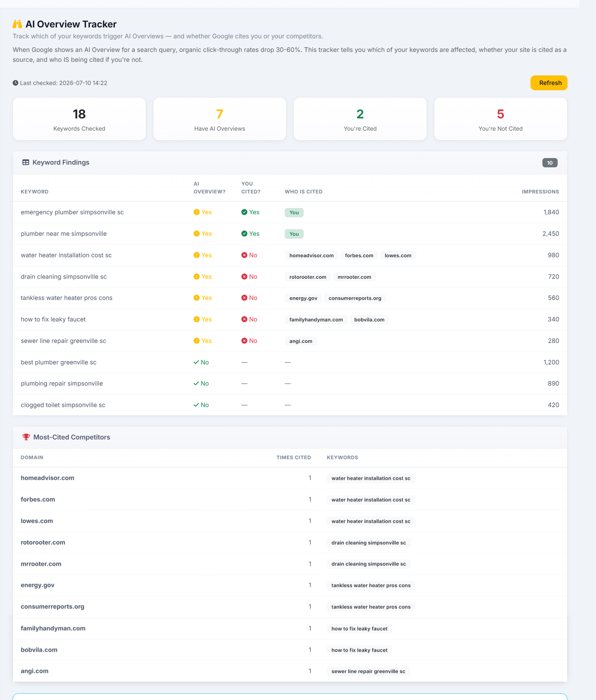Image resolution: width=596 pixels, height=700 pixels.
Task: Click the binoculars icon beside AI Overview Tracker
Action: point(17,24)
